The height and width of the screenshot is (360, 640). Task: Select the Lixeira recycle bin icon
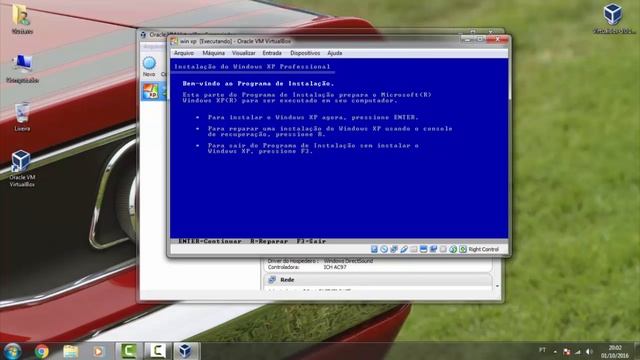coord(22,117)
